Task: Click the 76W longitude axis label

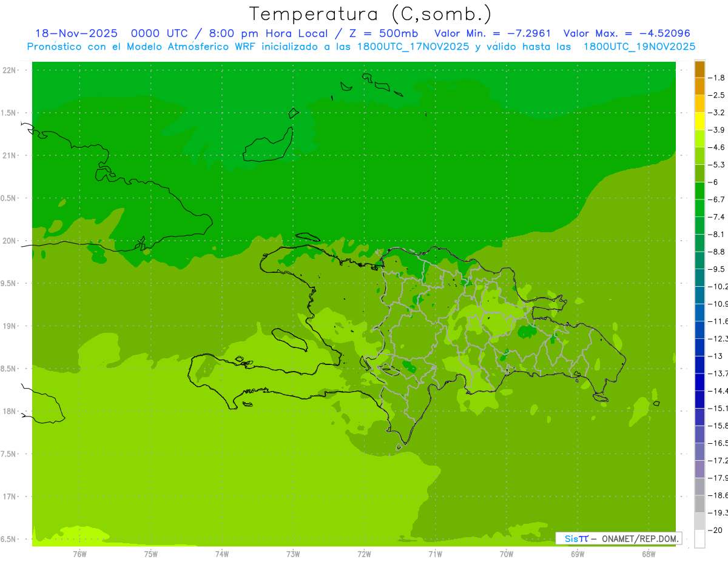Action: tap(79, 554)
